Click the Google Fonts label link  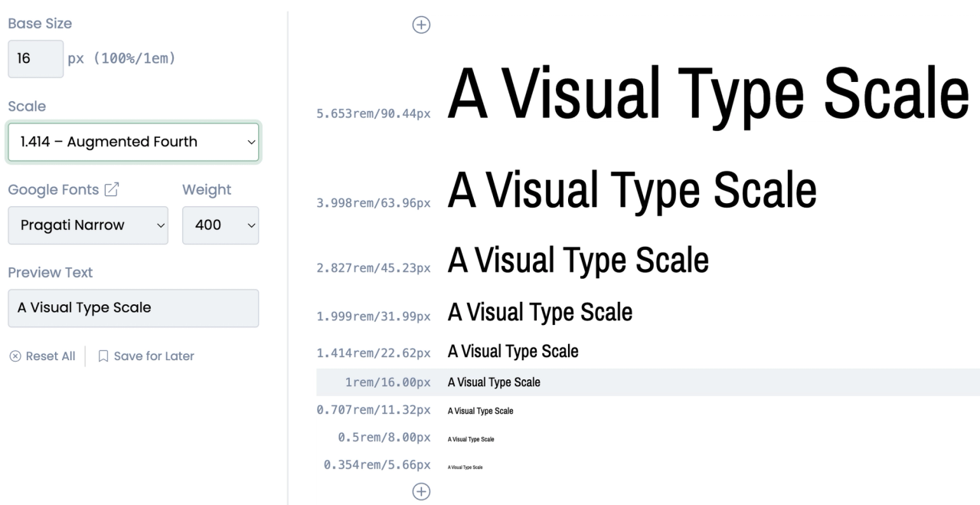pos(54,189)
